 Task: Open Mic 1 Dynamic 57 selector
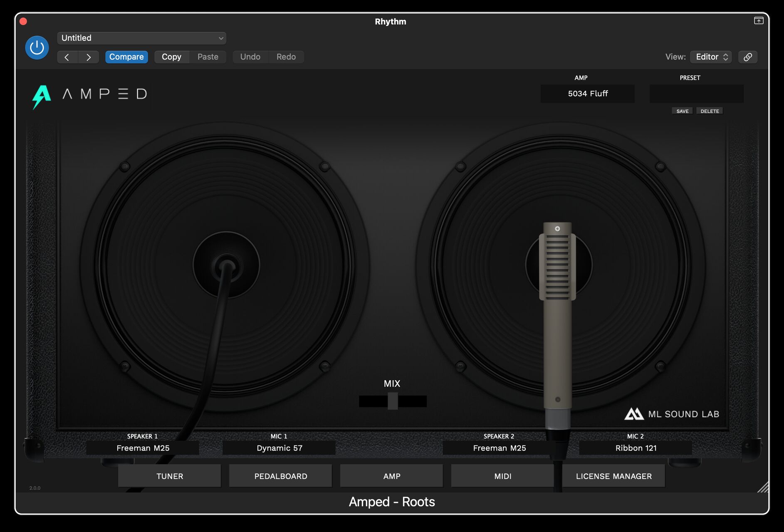[279, 448]
